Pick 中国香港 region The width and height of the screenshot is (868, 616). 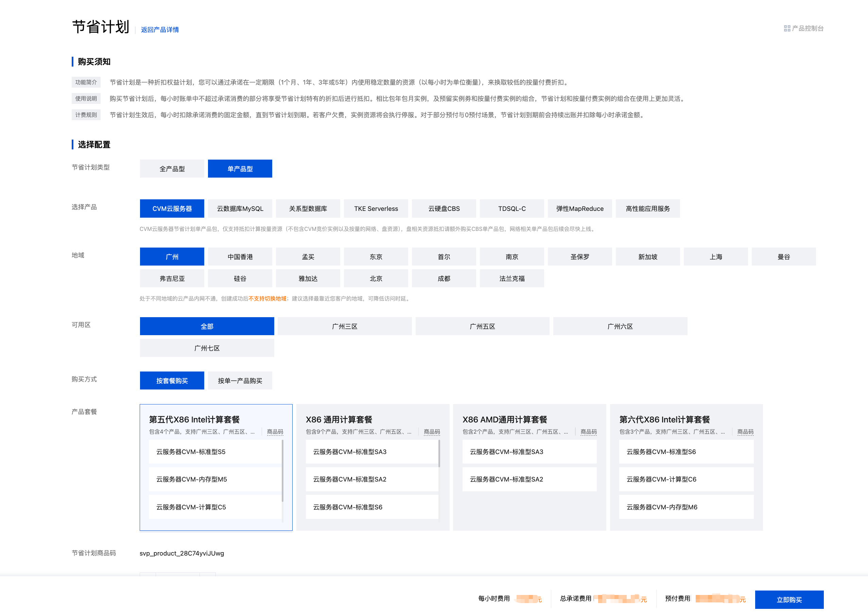tap(240, 257)
